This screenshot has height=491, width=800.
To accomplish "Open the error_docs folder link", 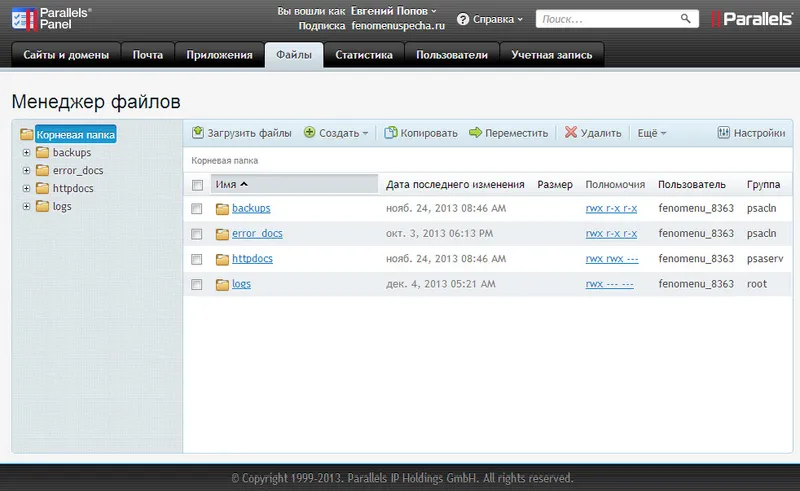I will [x=257, y=233].
